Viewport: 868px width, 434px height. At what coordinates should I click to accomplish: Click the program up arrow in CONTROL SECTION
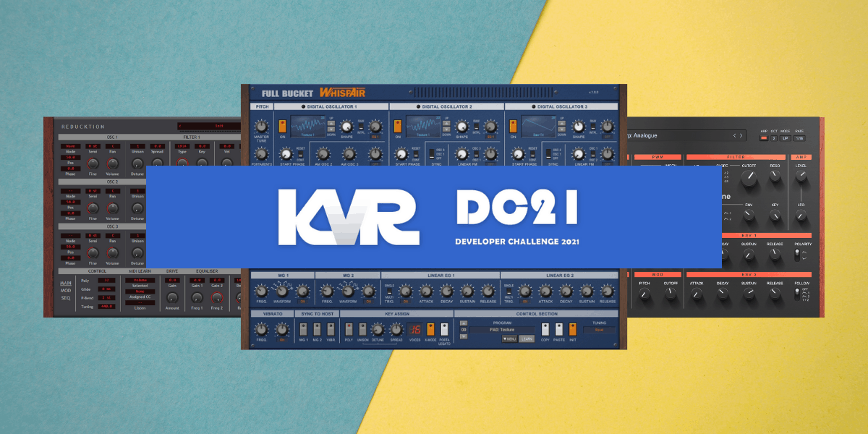point(464,323)
